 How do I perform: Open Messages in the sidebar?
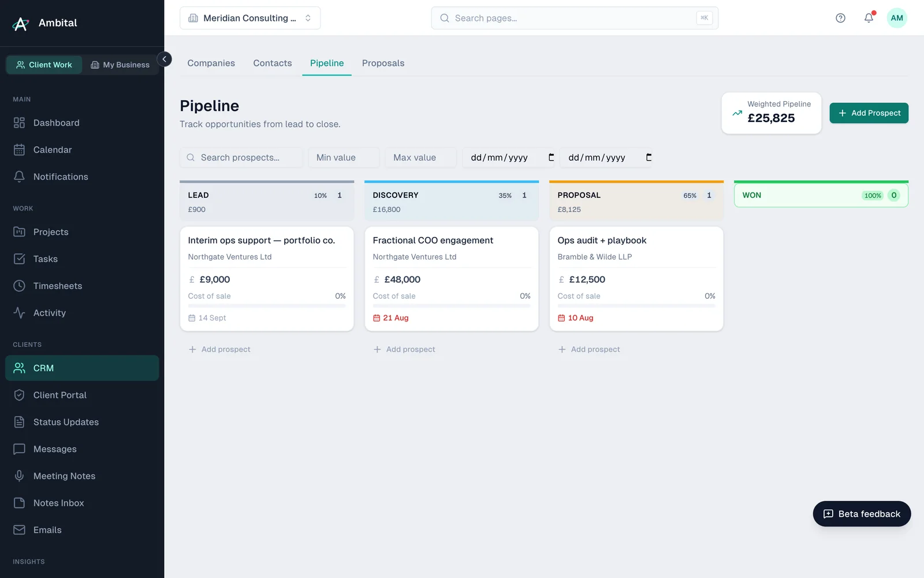point(82,449)
